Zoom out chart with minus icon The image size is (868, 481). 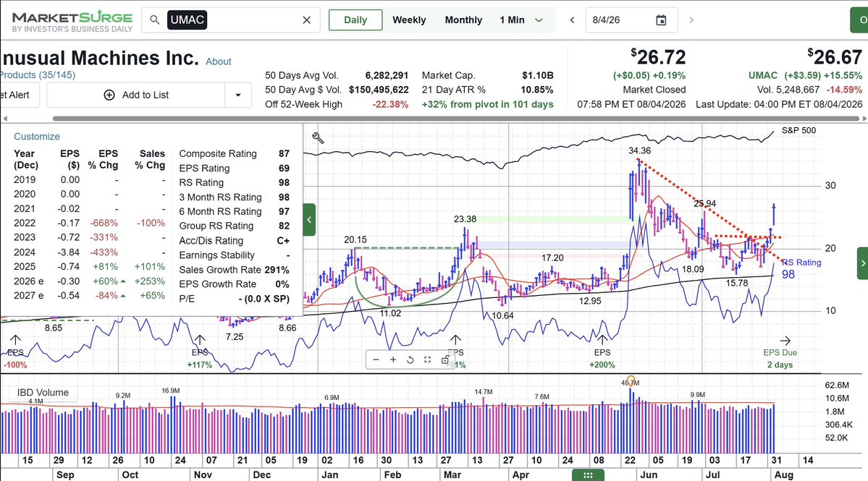tap(376, 360)
